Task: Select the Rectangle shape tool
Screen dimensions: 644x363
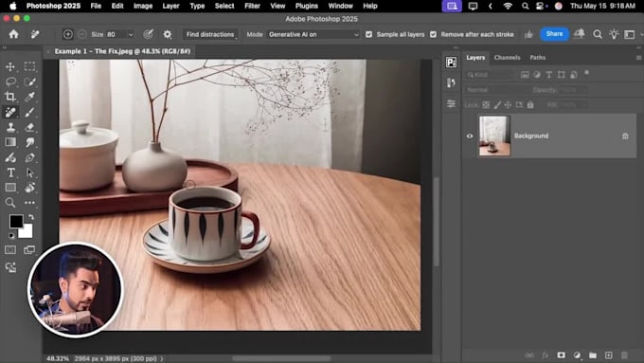Action: click(x=10, y=188)
